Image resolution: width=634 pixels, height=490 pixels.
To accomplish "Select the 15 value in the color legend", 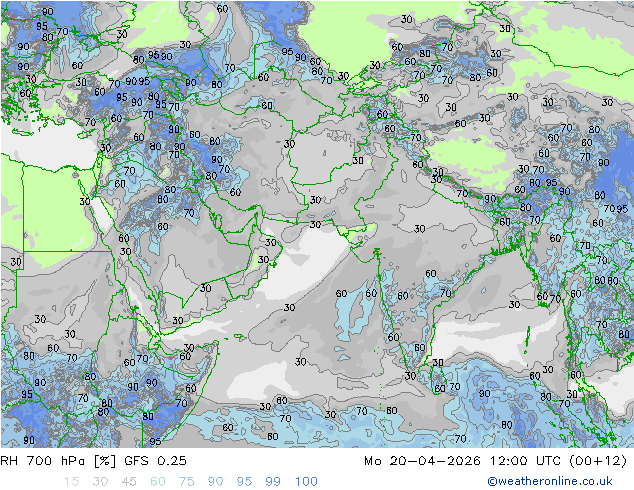I will click(71, 482).
